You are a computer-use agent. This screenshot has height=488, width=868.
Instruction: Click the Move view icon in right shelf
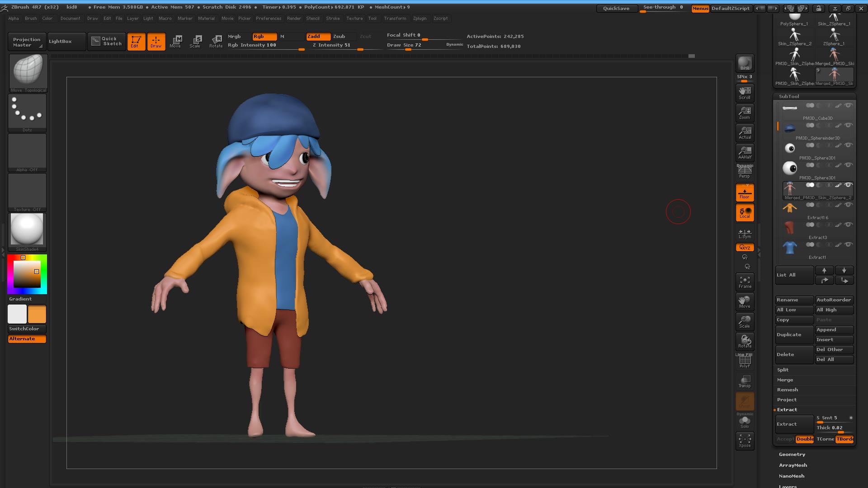[x=745, y=301]
